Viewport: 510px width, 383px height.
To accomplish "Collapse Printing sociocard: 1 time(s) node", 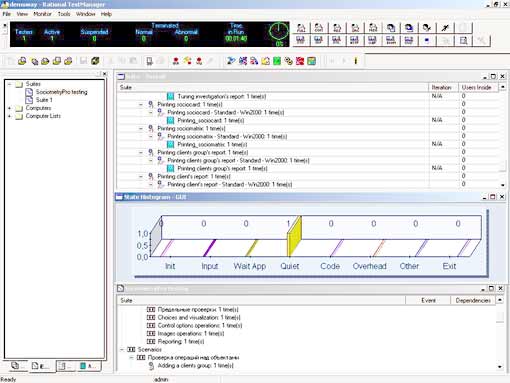I will 141,104.
